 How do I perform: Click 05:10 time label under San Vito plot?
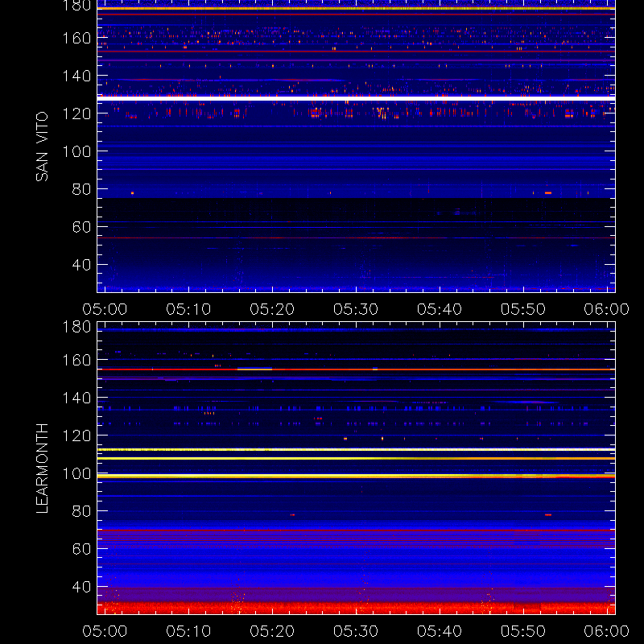coord(188,309)
